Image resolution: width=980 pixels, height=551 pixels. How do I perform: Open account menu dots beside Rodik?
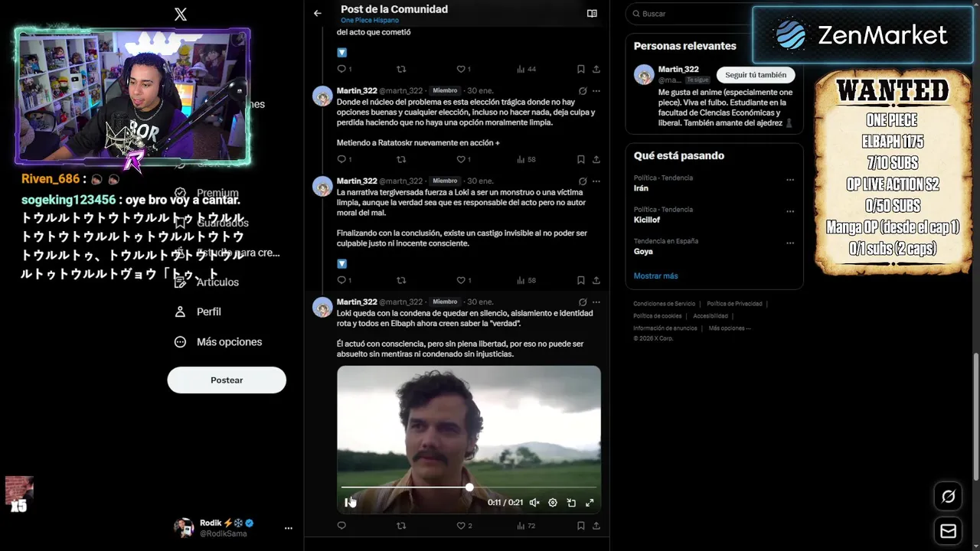coord(289,528)
